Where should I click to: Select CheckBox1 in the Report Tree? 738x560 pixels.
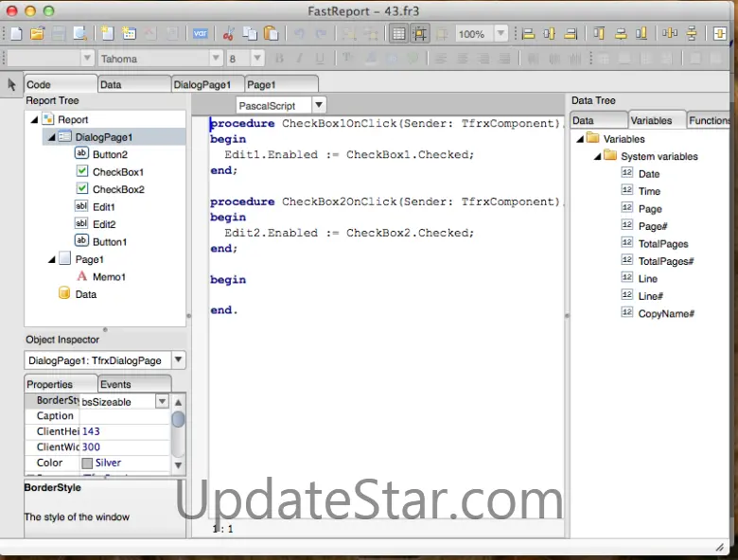click(118, 172)
